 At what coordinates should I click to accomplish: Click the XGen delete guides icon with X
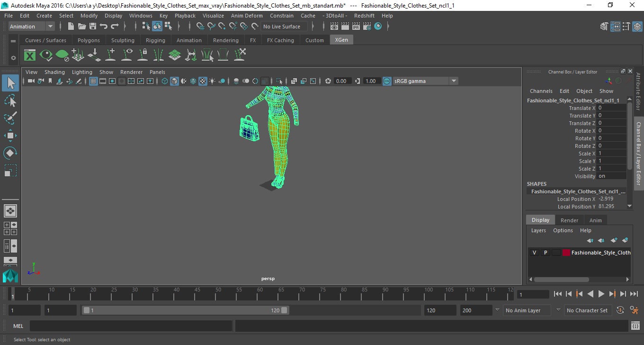tap(239, 55)
